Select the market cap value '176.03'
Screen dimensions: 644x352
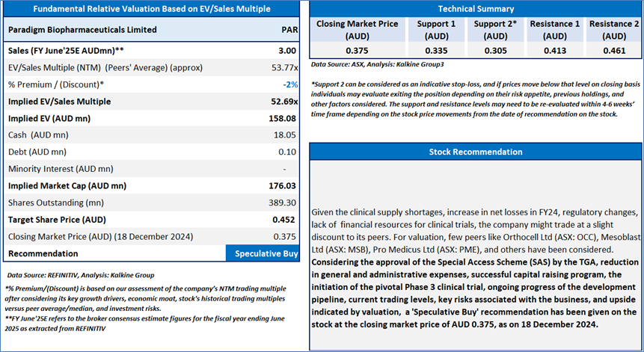point(282,186)
